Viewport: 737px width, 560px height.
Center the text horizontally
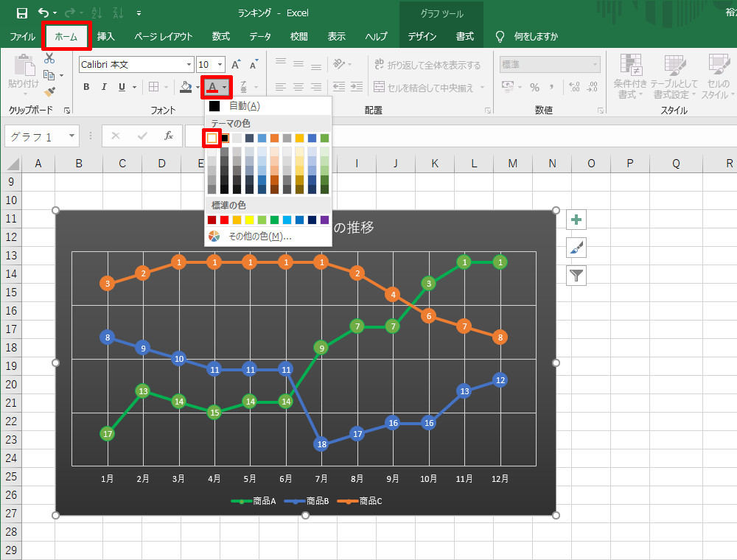(x=298, y=87)
